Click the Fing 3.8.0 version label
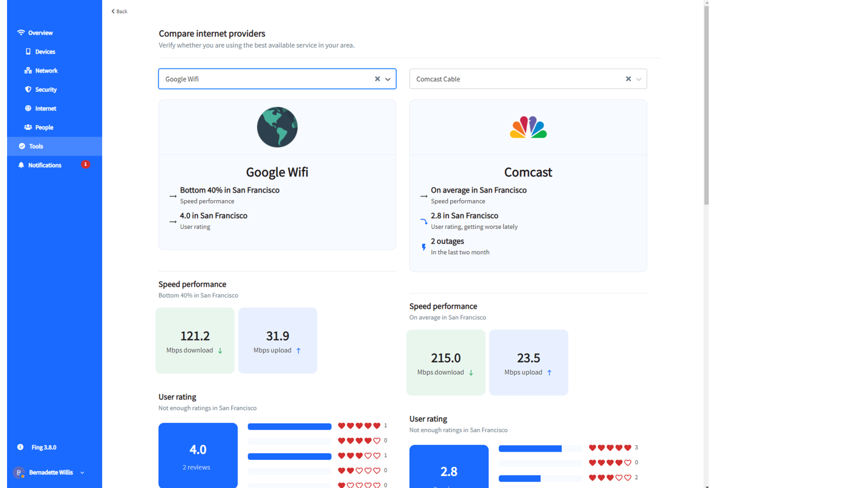The image size is (868, 488). [x=44, y=447]
